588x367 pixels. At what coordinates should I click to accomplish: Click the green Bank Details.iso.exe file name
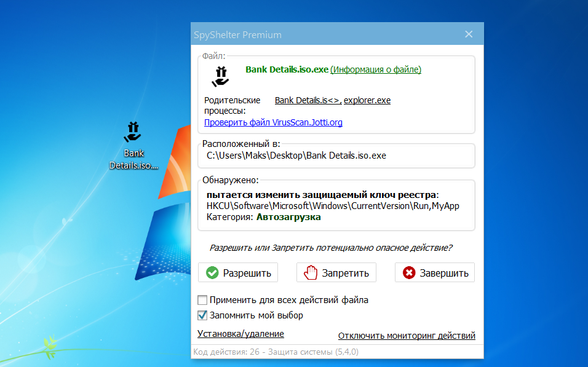pos(287,69)
